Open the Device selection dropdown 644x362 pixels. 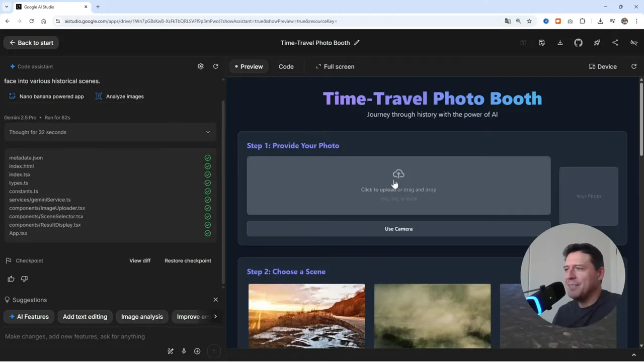603,66
